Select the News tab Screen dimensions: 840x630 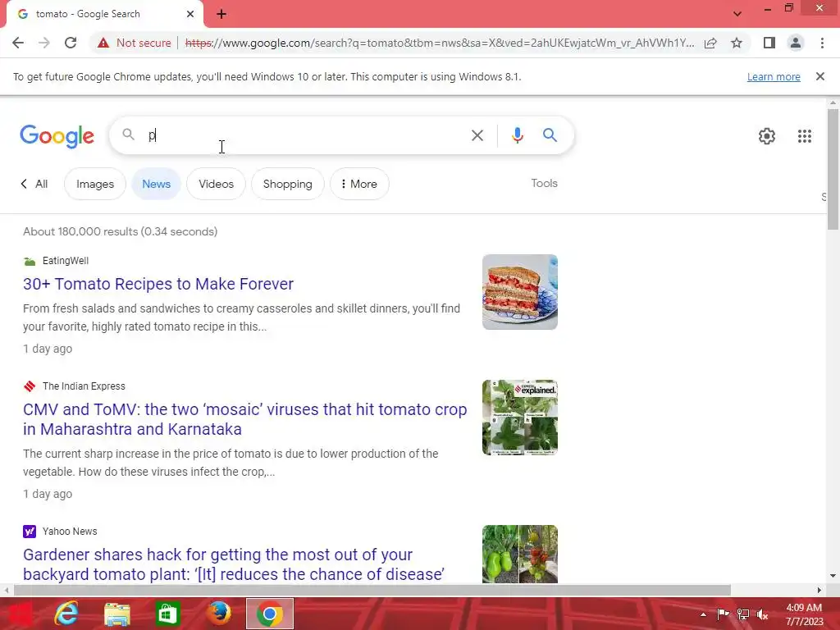click(x=156, y=184)
